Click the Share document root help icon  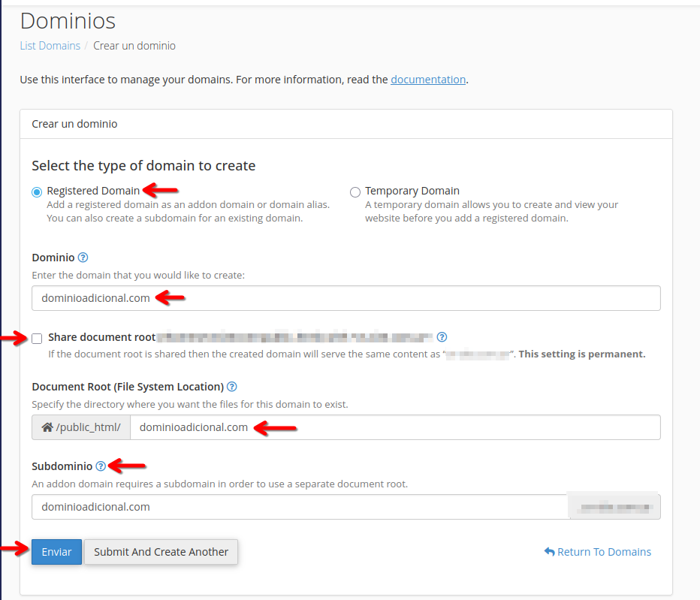point(442,337)
